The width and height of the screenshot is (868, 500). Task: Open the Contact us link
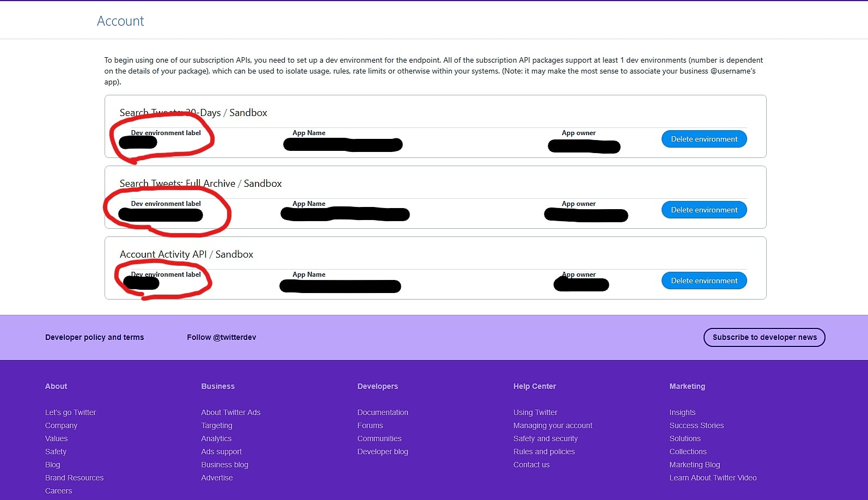[x=532, y=465]
